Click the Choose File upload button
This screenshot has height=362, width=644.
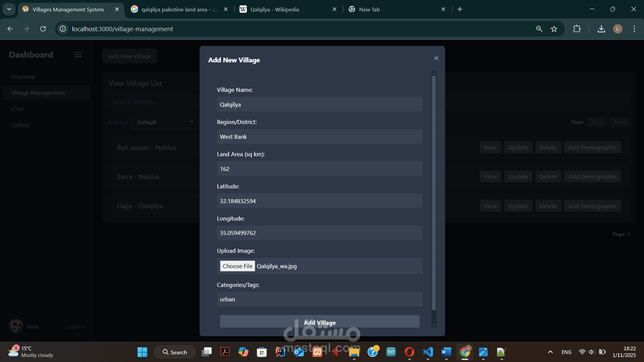237,266
